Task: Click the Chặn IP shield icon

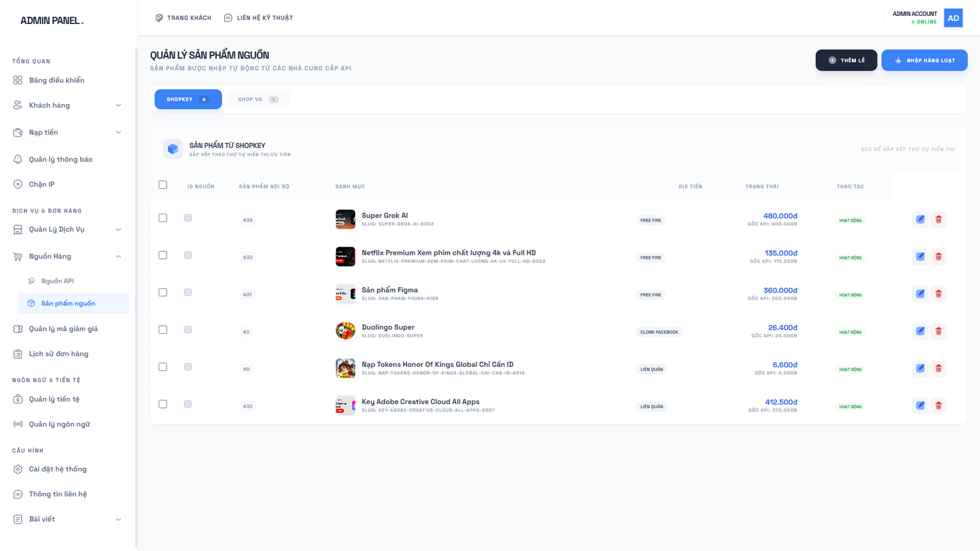Action: [18, 184]
